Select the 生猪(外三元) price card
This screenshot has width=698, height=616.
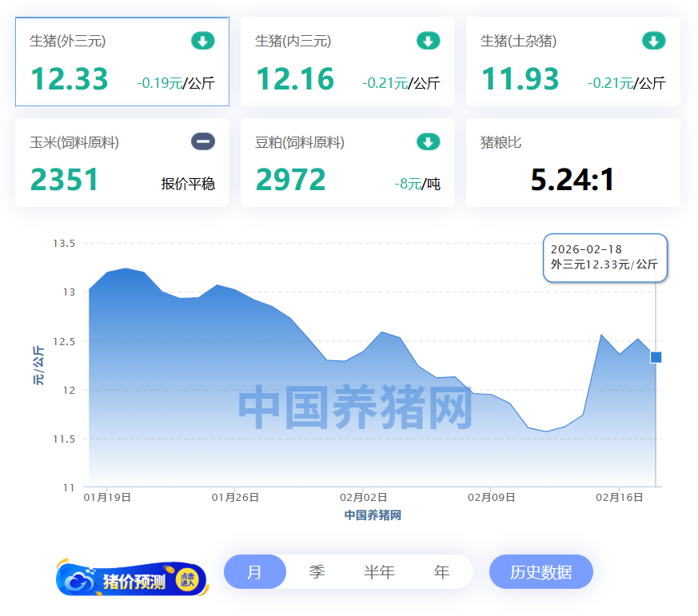[122, 62]
